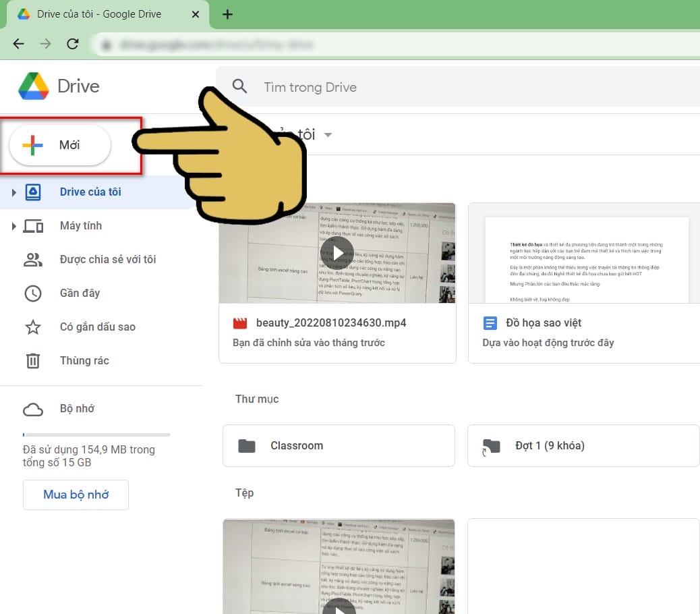Open the beauty_20220810234630.mp4 suggested video thumbnail

coord(337,253)
